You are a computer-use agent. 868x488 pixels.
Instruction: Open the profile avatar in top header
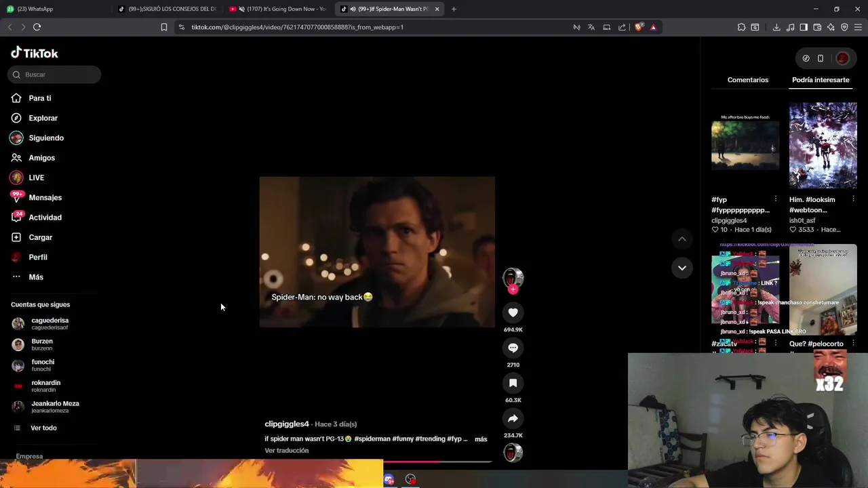[x=842, y=58]
